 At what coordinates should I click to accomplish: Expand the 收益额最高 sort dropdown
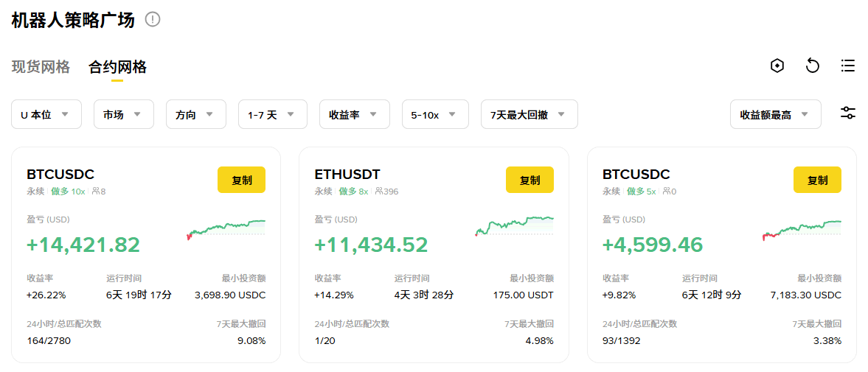click(775, 114)
